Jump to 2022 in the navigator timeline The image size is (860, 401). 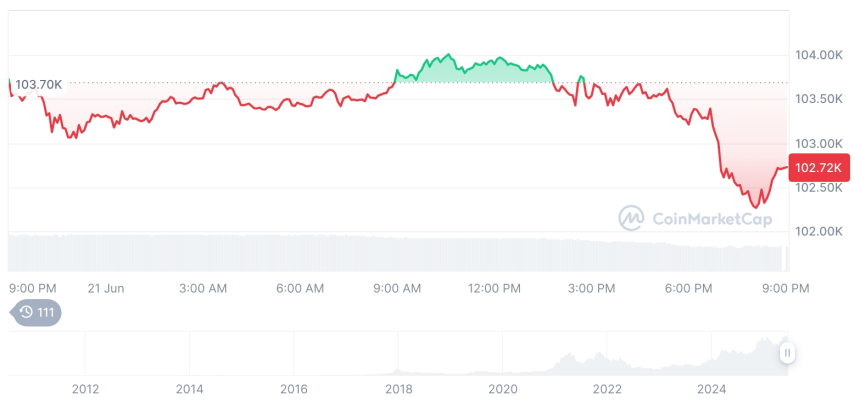click(x=607, y=389)
